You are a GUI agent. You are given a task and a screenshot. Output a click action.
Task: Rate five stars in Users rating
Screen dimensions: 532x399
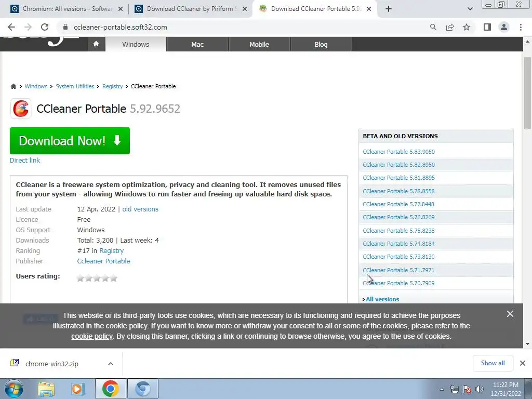(x=114, y=278)
